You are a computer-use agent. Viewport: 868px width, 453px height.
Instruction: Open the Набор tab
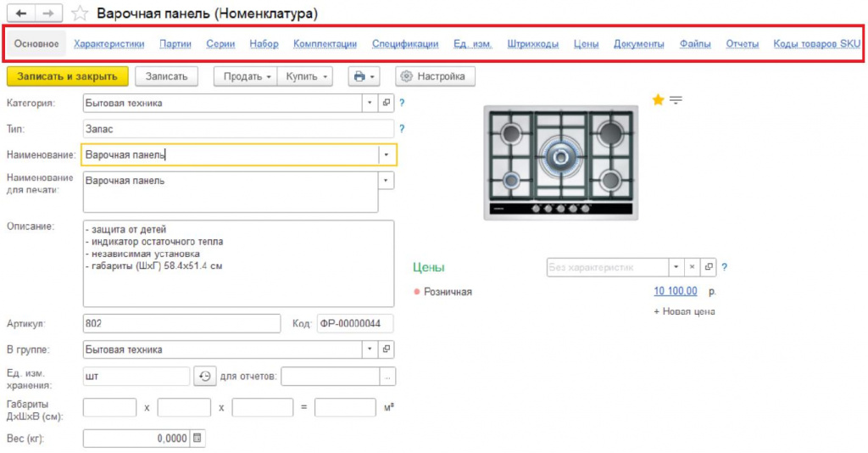pyautogui.click(x=264, y=44)
